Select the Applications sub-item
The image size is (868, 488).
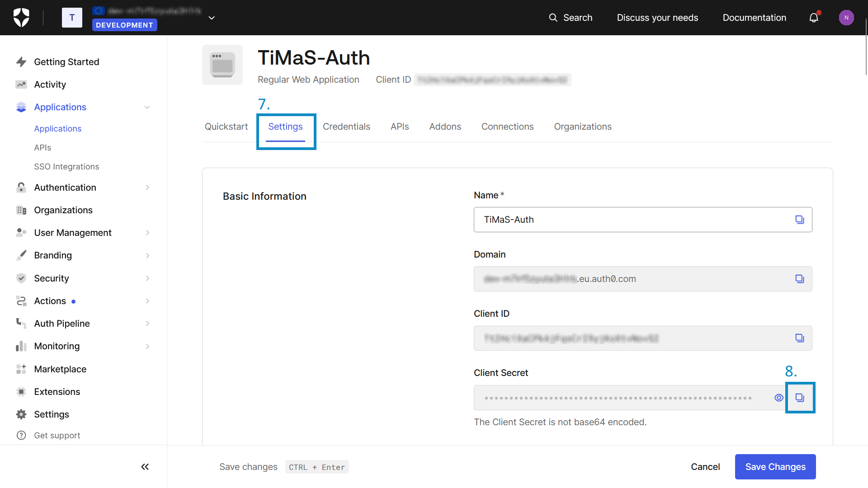coord(57,129)
